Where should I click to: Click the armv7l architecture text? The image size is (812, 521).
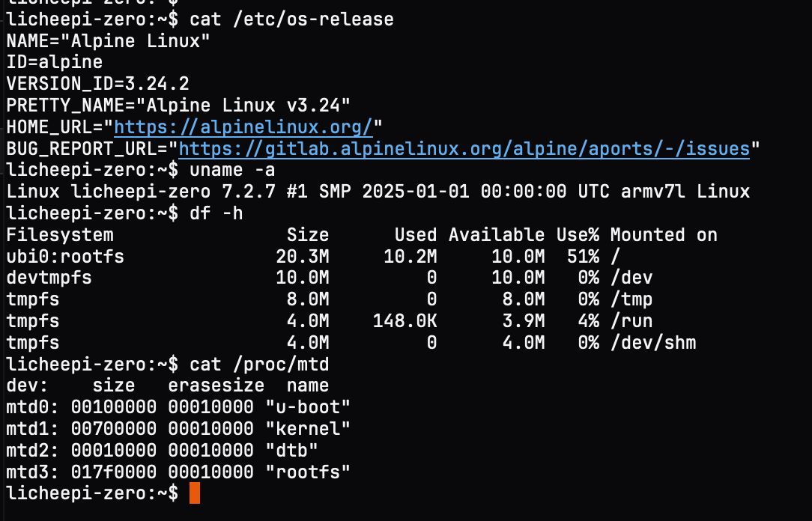coord(652,192)
